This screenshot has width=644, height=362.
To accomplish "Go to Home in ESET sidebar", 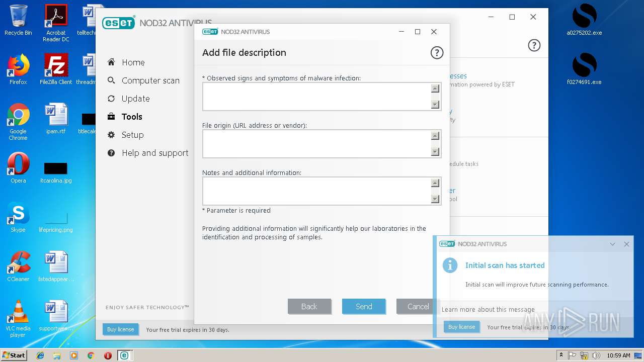I will 133,62.
